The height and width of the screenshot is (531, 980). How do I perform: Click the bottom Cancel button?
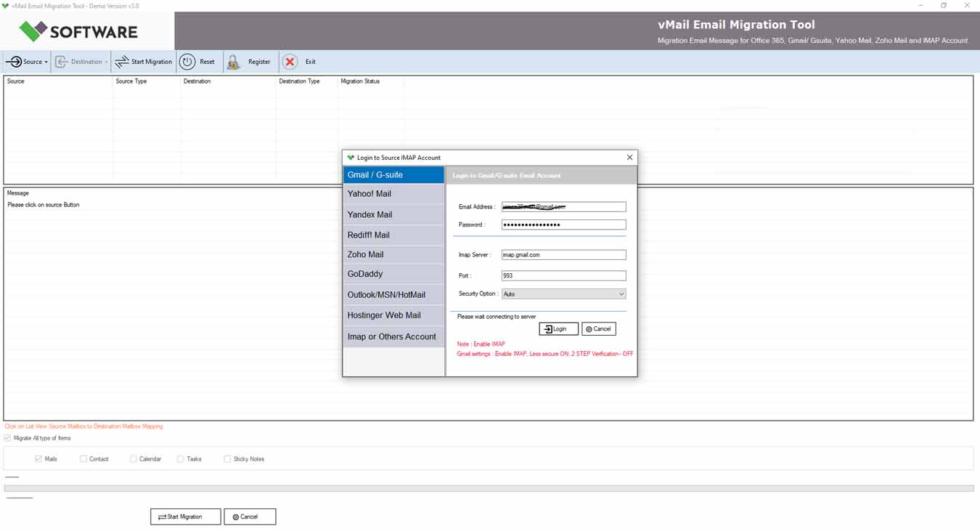coord(250,516)
